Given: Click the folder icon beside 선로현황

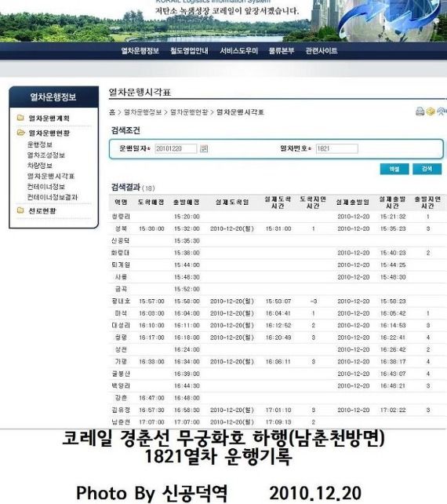Looking at the screenshot, I should coord(20,210).
